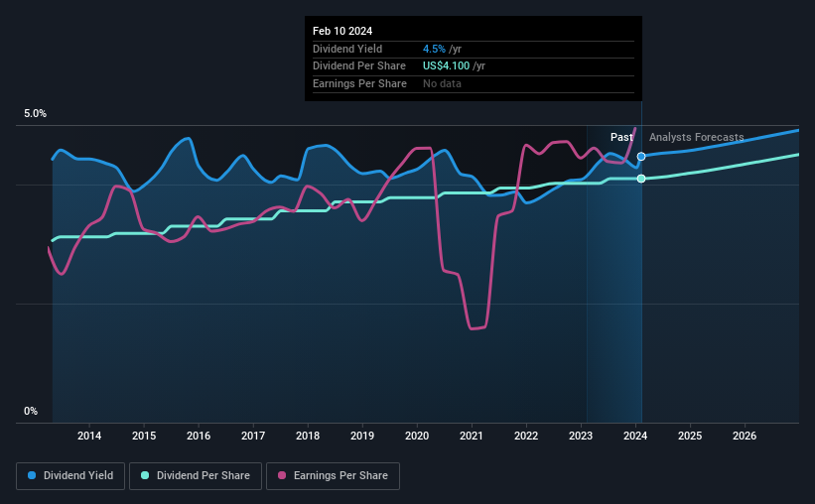This screenshot has height=504, width=815.
Task: Toggle the Dividend Per Share legend button
Action: pyautogui.click(x=196, y=476)
